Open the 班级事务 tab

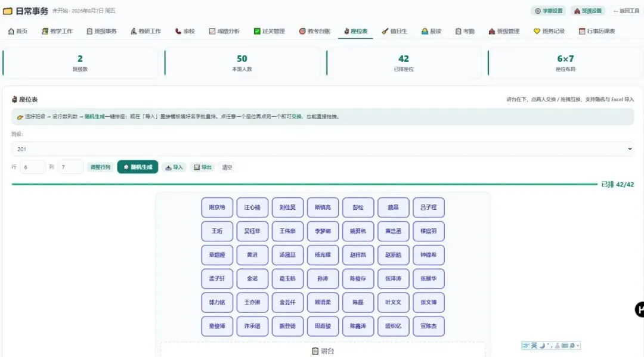coord(101,31)
